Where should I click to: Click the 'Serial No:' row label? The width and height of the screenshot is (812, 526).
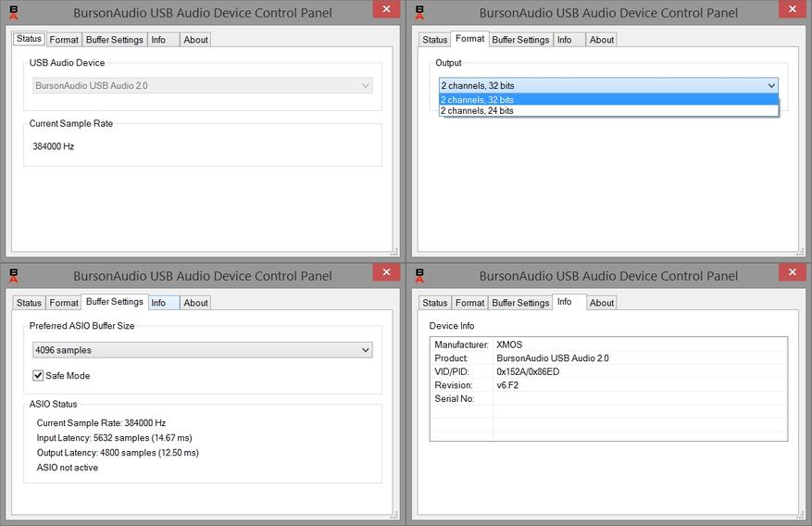(x=455, y=398)
